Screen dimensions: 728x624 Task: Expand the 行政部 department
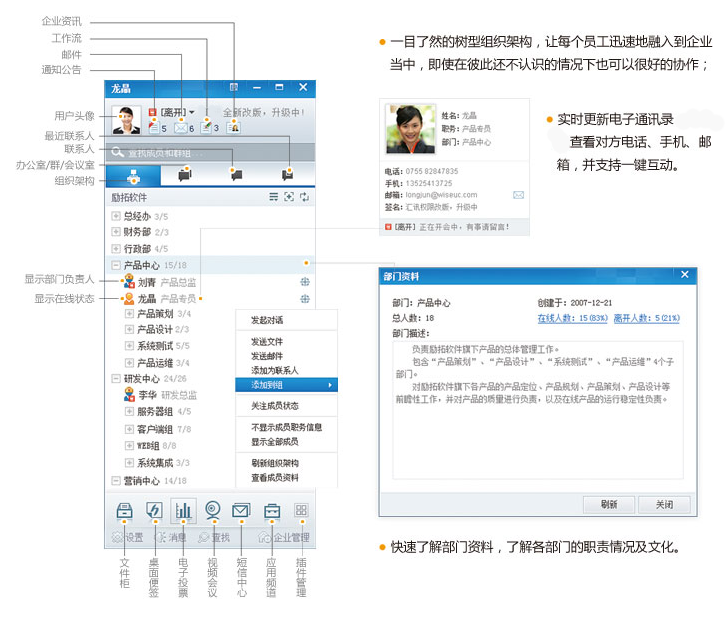pos(116,248)
